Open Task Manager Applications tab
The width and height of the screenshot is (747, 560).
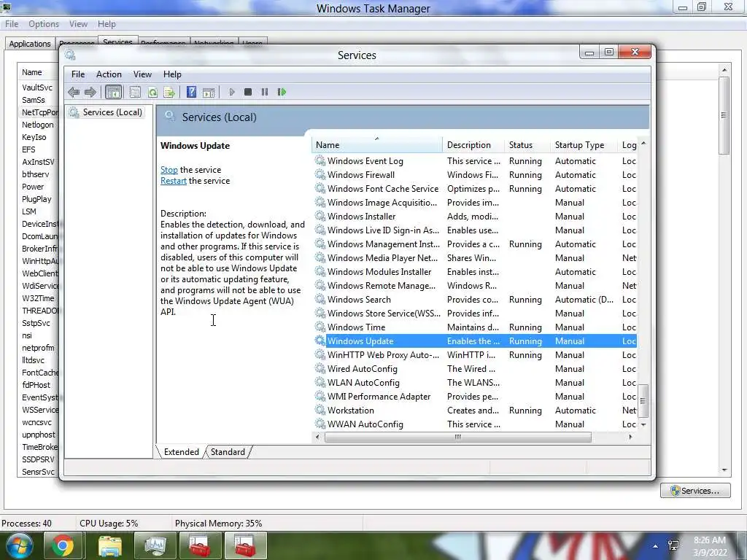click(29, 43)
